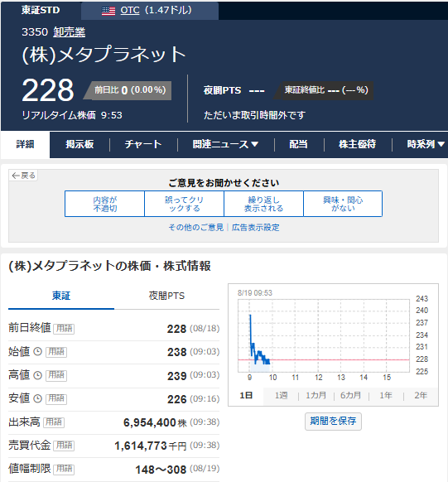Switch to the 夜間PTS data tab
This screenshot has width=448, height=482.
(x=166, y=296)
